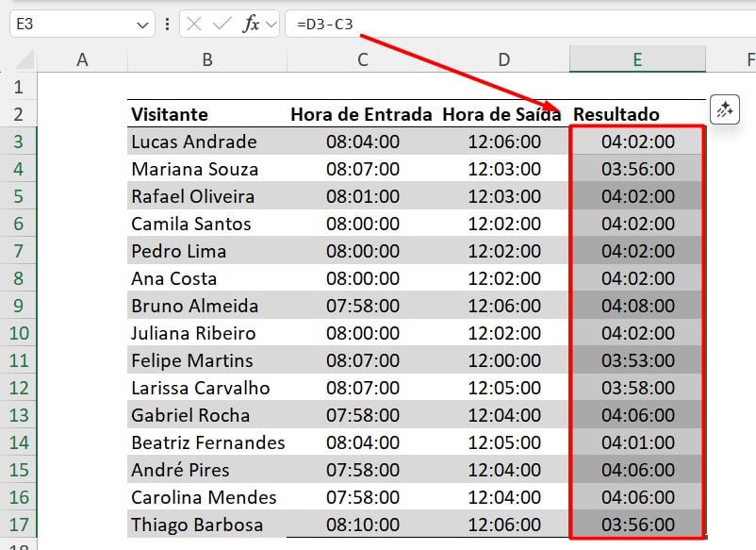Select column E header
Screen dimensions: 756x550
pyautogui.click(x=637, y=60)
